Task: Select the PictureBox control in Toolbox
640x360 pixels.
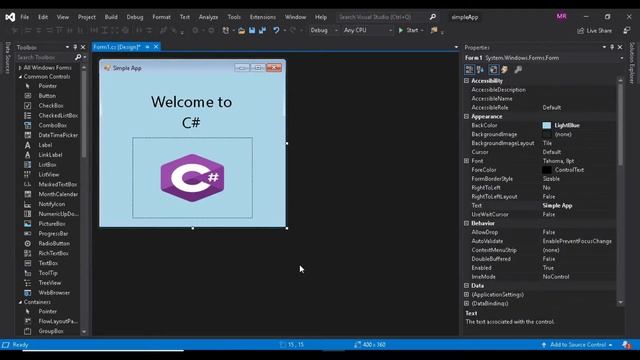Action: click(x=51, y=224)
